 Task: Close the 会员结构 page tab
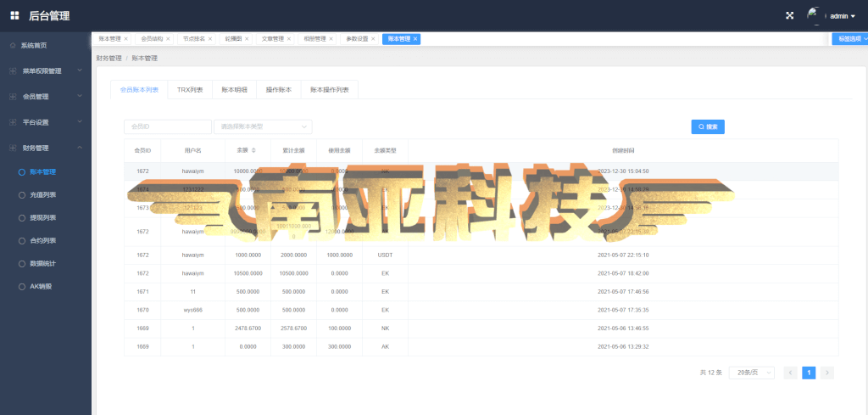pyautogui.click(x=168, y=39)
